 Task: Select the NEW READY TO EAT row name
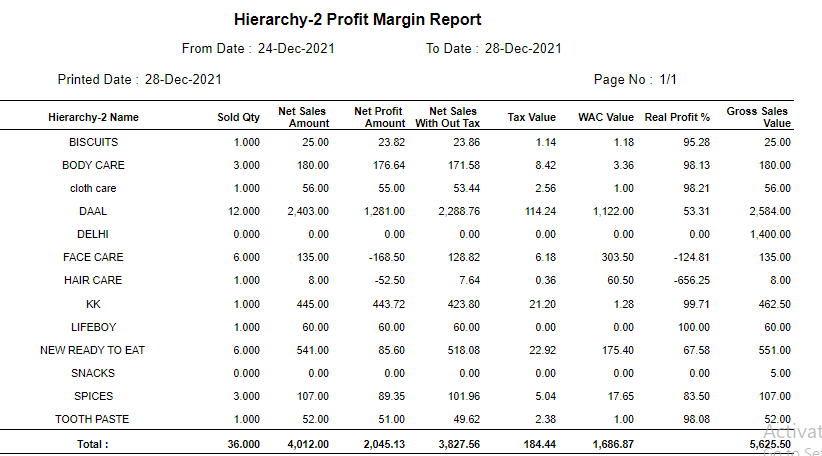tap(93, 350)
